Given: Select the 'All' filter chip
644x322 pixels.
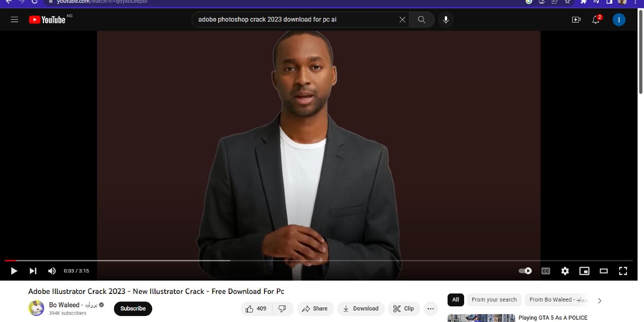Looking at the screenshot, I should (455, 300).
